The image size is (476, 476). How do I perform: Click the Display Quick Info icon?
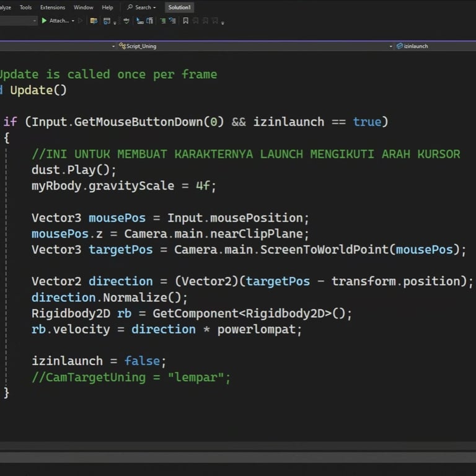coord(139,20)
